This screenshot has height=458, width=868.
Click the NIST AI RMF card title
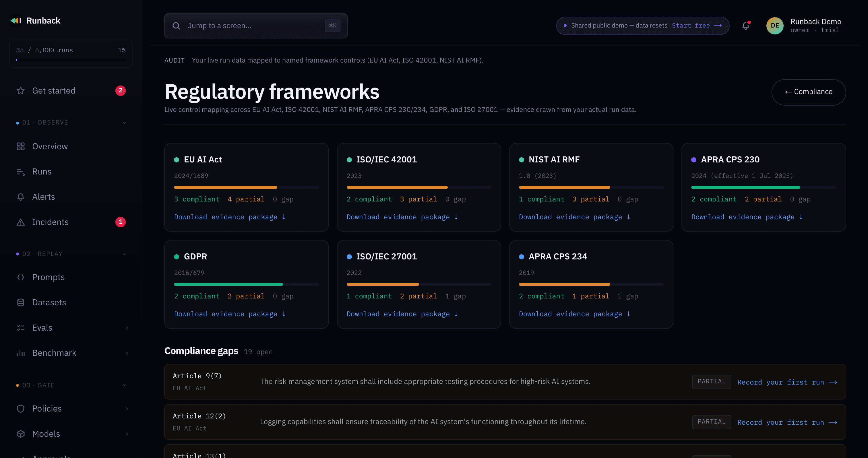554,160
